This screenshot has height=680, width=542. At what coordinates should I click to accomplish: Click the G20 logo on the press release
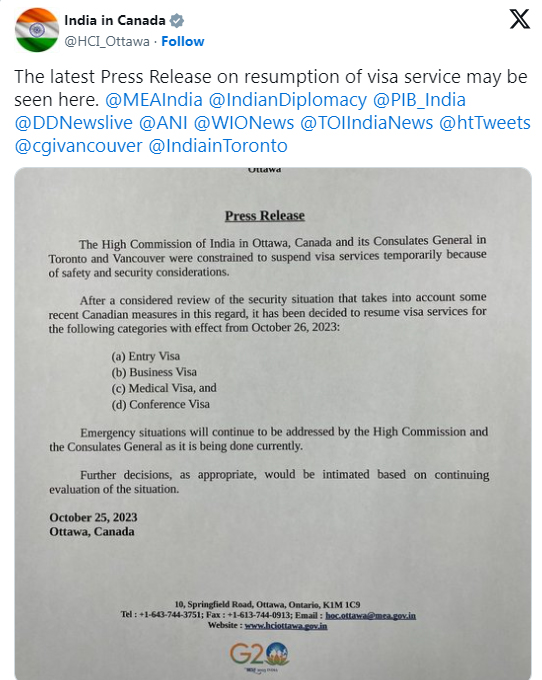pos(259,655)
